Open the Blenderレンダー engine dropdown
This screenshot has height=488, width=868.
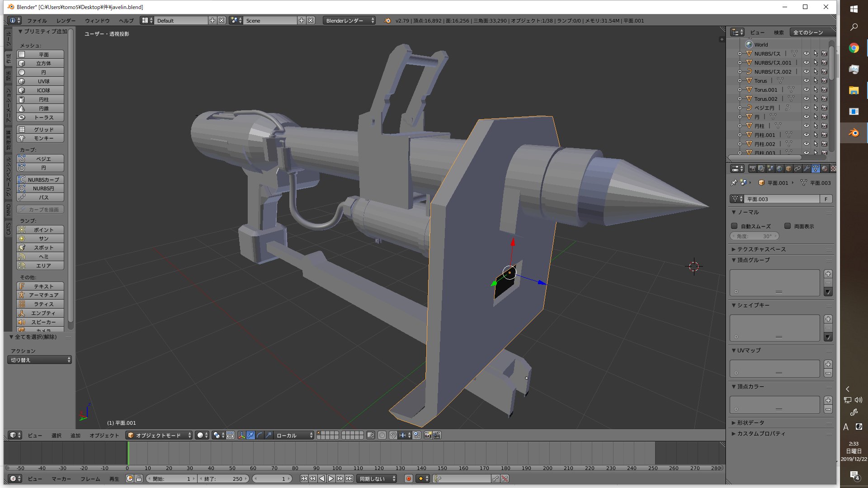coord(349,20)
